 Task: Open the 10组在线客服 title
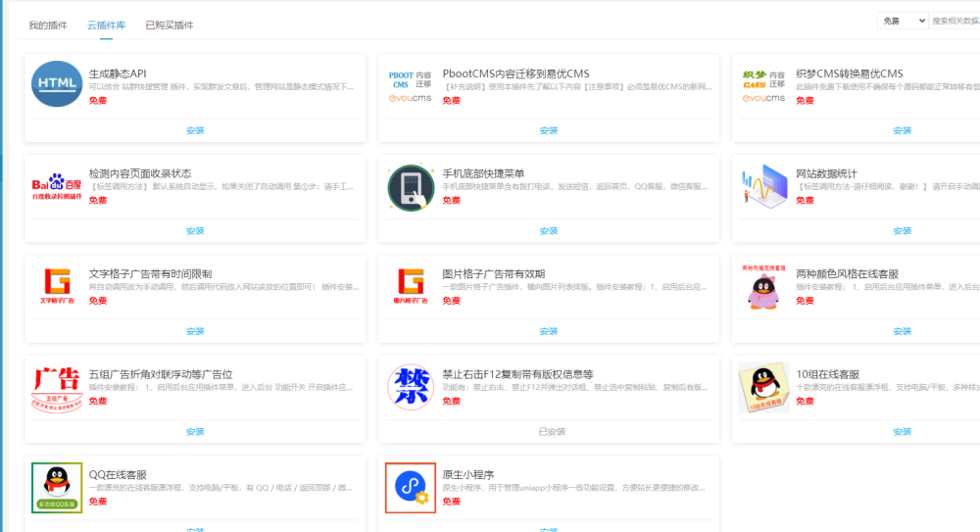pos(827,374)
